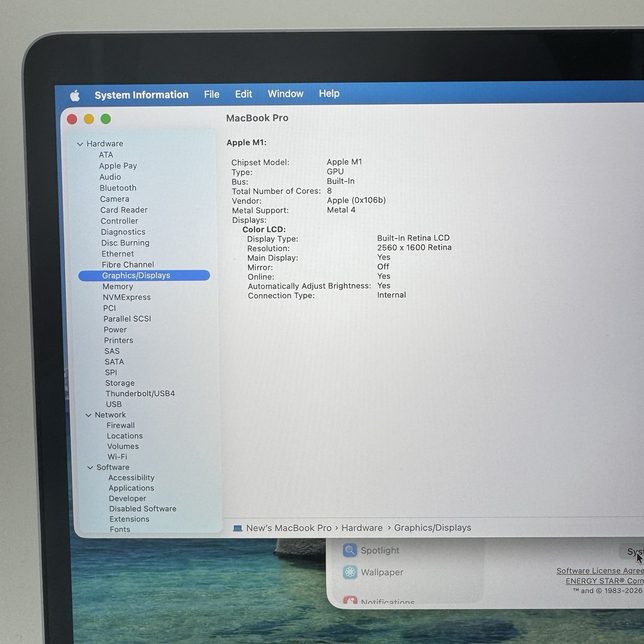Click Hardware in the path bar
Image resolution: width=644 pixels, height=644 pixels.
click(362, 528)
